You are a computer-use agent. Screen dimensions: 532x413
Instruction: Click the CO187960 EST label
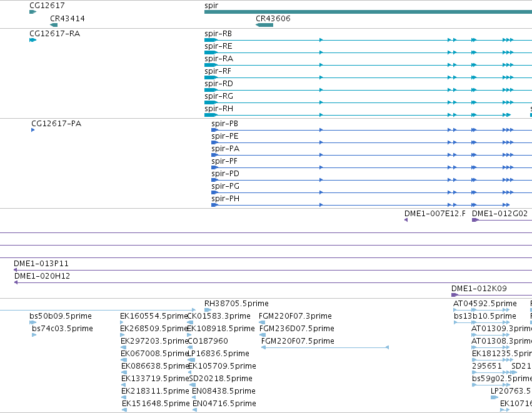(x=208, y=341)
